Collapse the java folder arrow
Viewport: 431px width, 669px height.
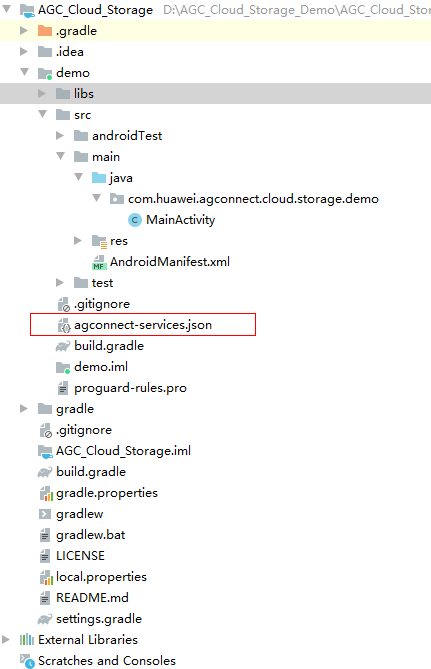pyautogui.click(x=79, y=177)
